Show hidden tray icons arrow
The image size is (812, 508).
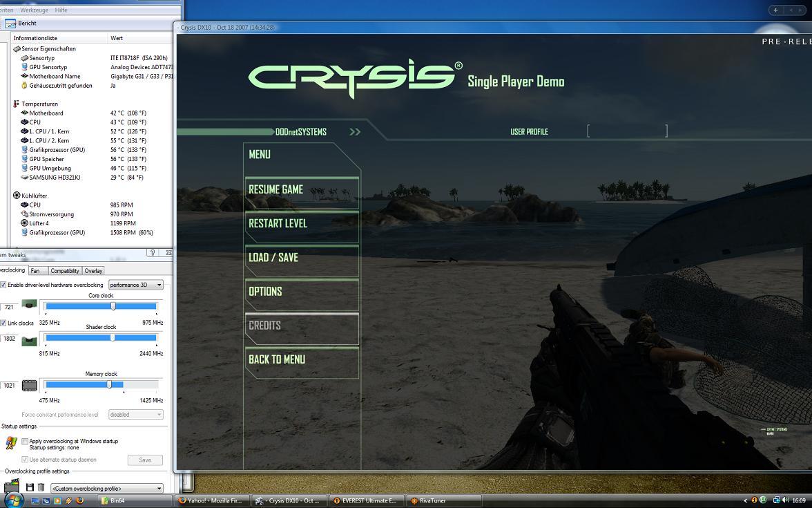point(746,500)
